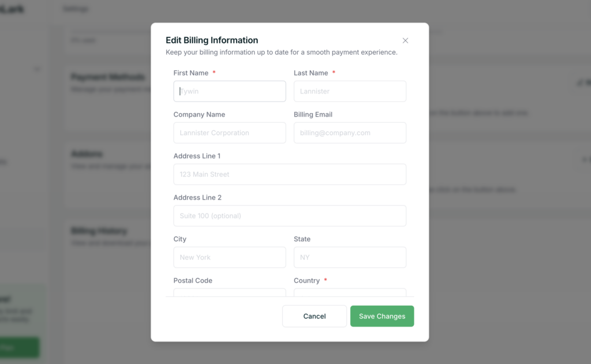
Task: Focus the First Name input field
Action: 229,91
